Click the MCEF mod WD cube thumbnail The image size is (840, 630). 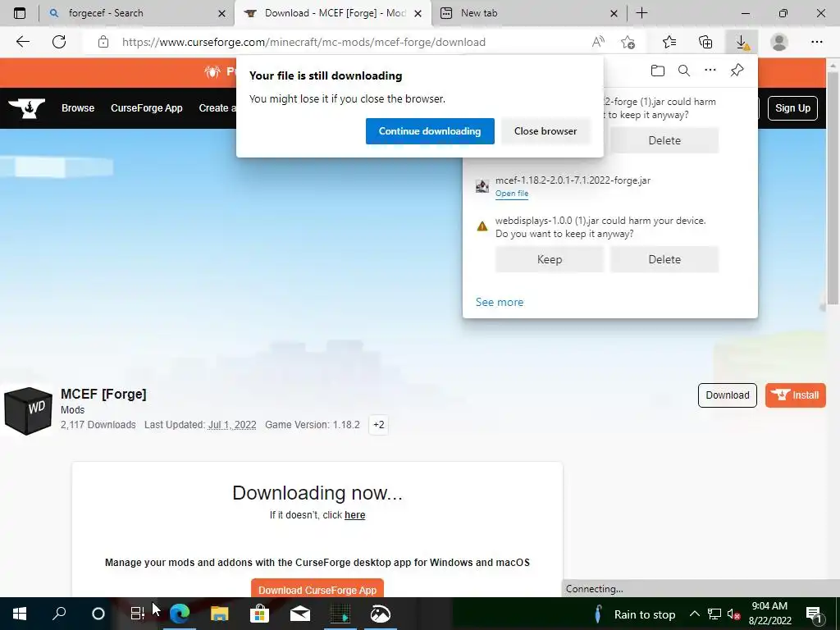click(28, 411)
